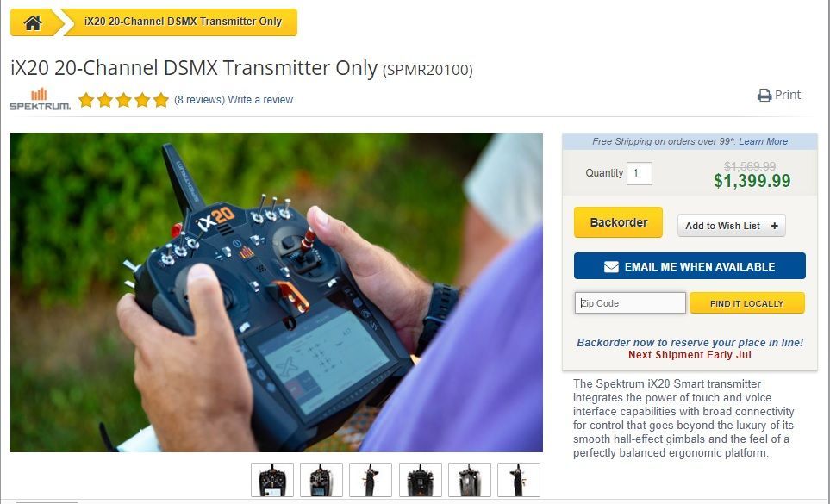Click the envelope icon on email button
The width and height of the screenshot is (830, 504).
tap(611, 266)
